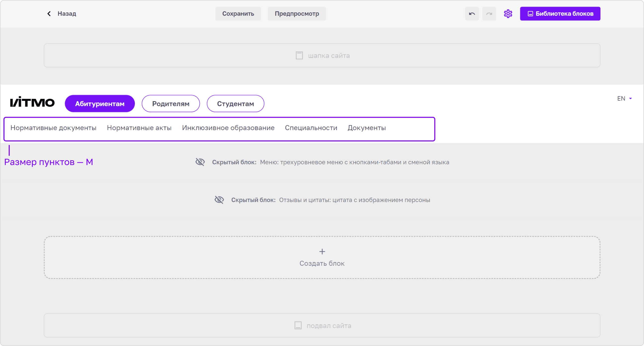
Task: Click the plus icon to create block
Action: [322, 252]
